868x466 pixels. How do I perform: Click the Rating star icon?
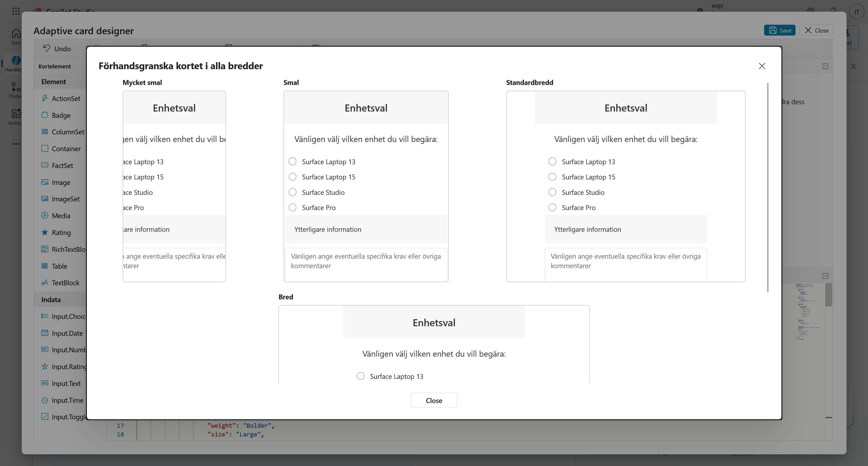44,232
